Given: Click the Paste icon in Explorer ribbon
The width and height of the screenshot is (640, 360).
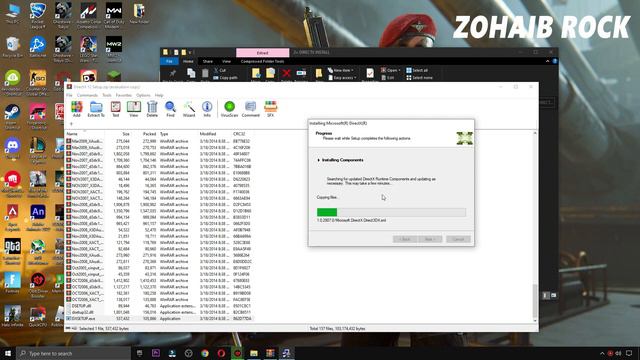Looking at the screenshot, I should 205,74.
